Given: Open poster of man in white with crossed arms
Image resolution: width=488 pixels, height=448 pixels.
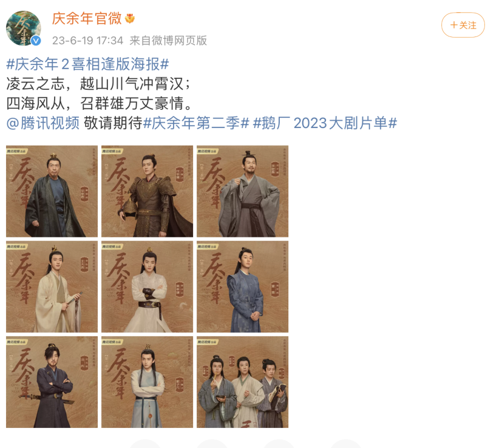Looking at the screenshot, I should 147,287.
